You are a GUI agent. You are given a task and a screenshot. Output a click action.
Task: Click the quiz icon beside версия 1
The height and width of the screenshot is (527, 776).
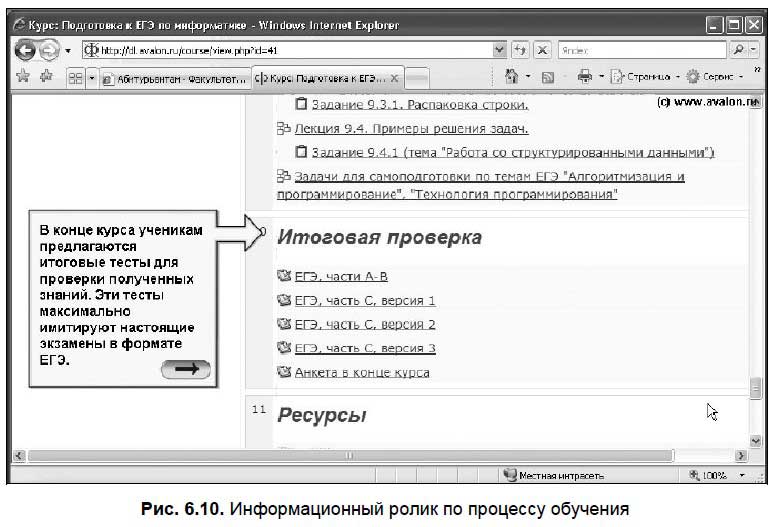[x=284, y=299]
